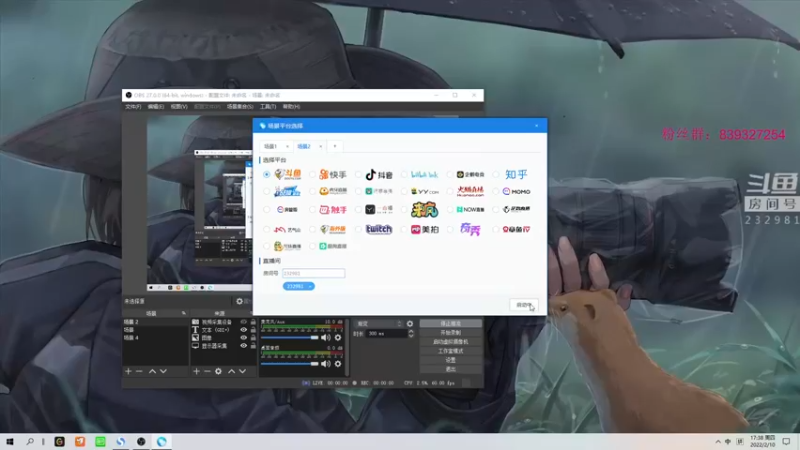The width and height of the screenshot is (800, 450).
Task: Click the NOW直播 platform logo
Action: [x=470, y=210]
